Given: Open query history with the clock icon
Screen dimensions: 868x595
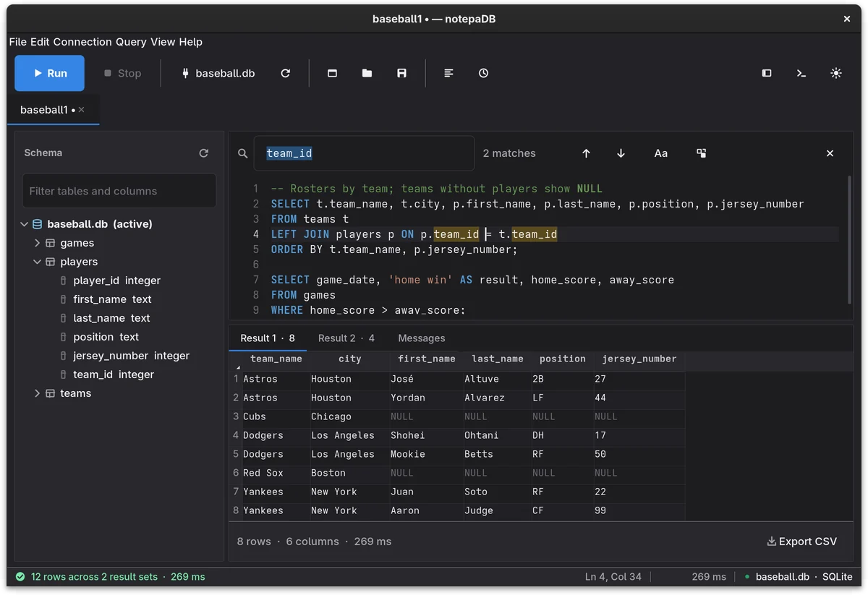Looking at the screenshot, I should 483,73.
